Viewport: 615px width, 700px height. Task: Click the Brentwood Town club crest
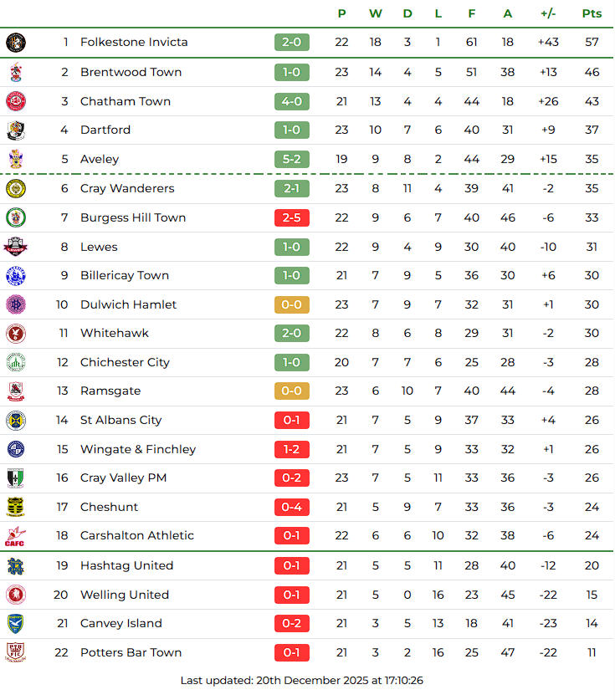click(x=16, y=72)
